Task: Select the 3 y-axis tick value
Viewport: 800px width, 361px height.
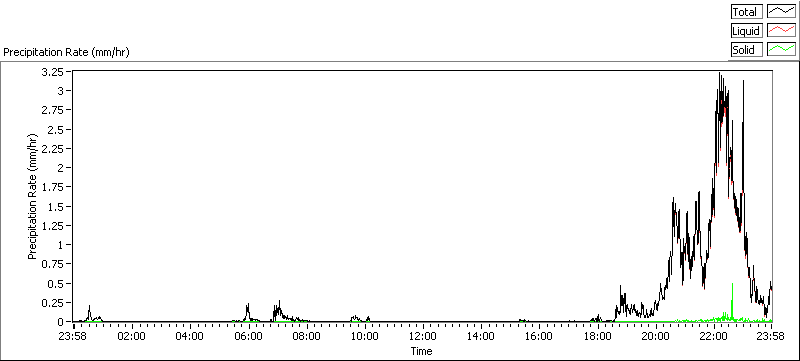Action: [61, 91]
